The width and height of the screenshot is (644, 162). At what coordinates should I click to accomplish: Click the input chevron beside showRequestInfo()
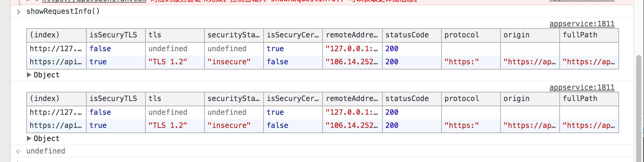[x=19, y=12]
